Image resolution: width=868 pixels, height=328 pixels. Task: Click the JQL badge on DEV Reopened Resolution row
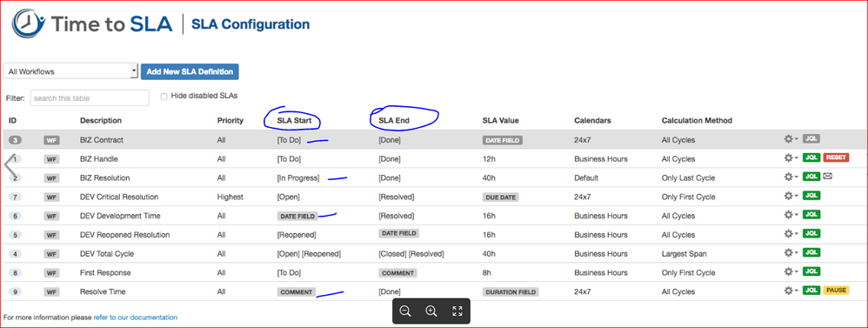click(x=811, y=234)
